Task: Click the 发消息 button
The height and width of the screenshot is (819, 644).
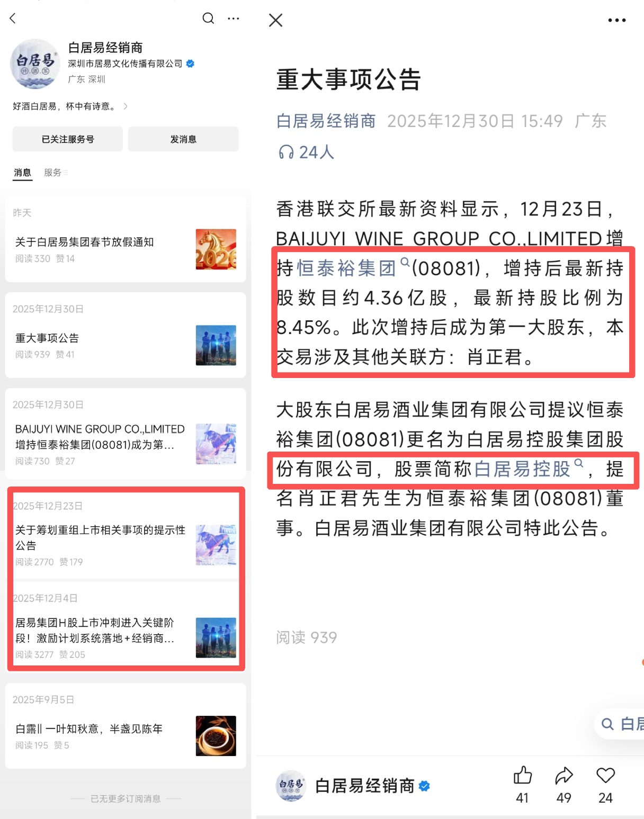Action: [183, 139]
